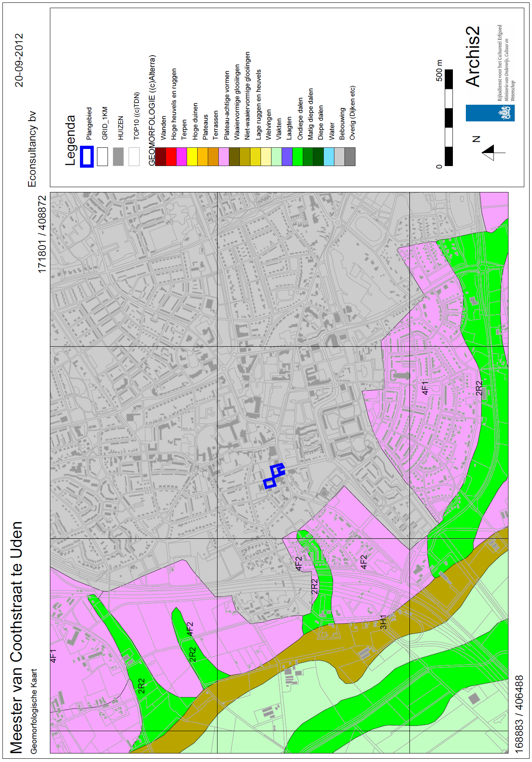Select the Plateaus swatch
532x762 pixels.
tap(202, 157)
